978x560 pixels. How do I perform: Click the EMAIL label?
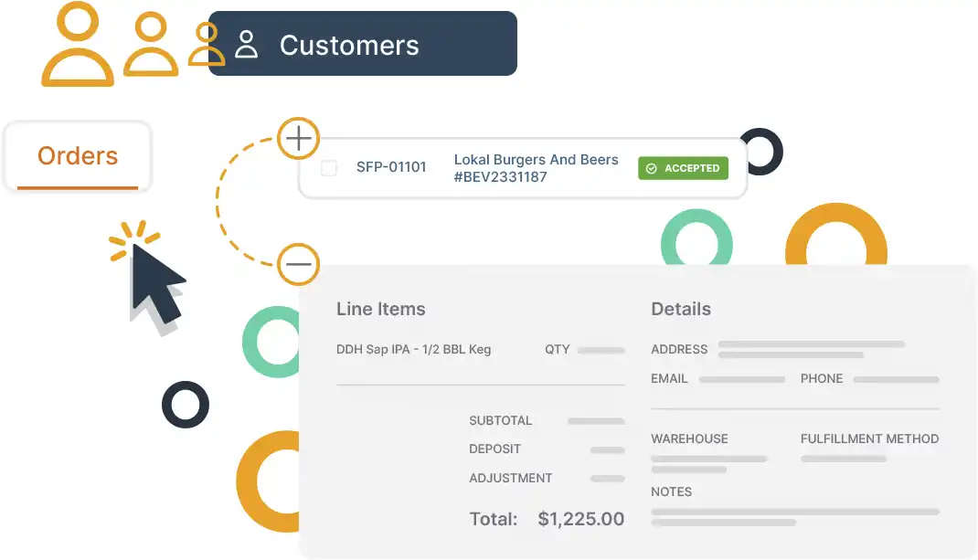669,378
